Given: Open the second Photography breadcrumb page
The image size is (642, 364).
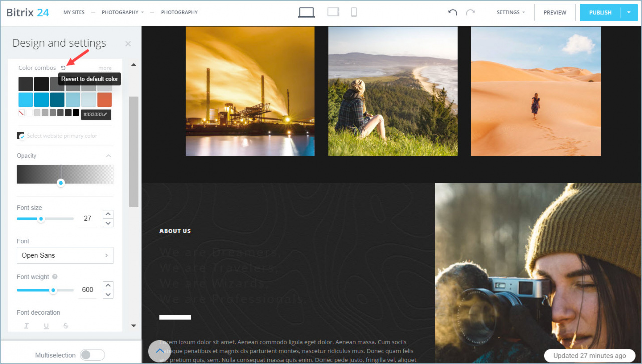Looking at the screenshot, I should (x=179, y=12).
